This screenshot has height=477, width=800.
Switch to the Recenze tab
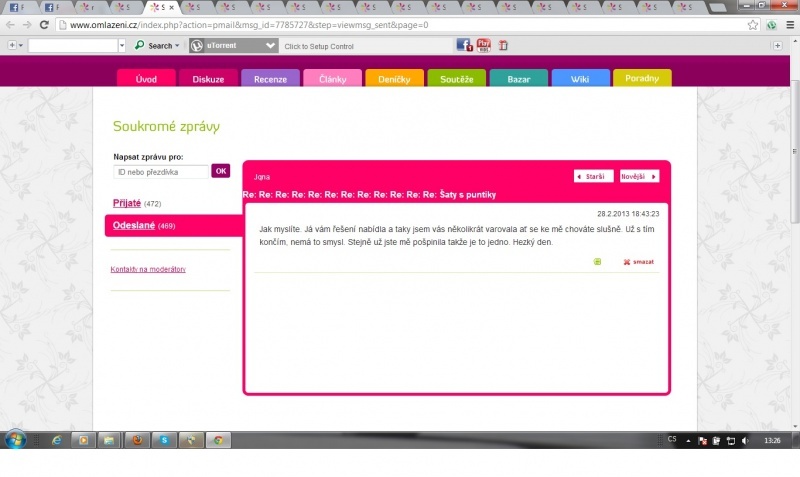click(x=270, y=79)
